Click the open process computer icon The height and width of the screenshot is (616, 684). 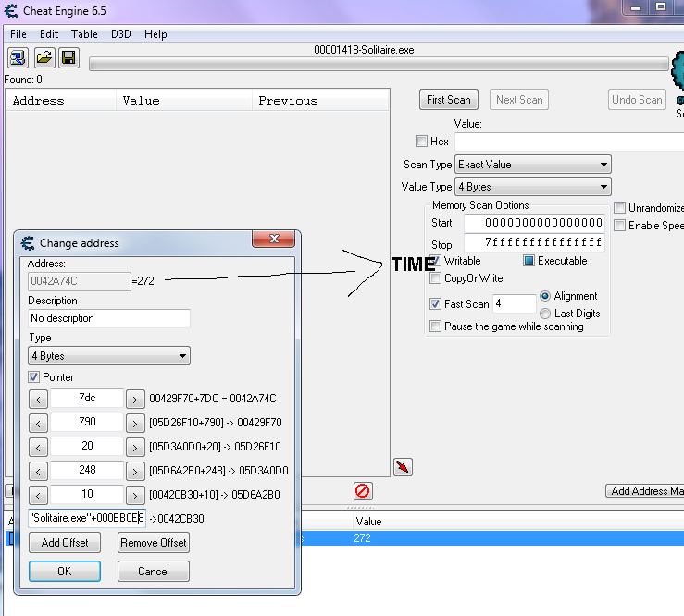[18, 58]
